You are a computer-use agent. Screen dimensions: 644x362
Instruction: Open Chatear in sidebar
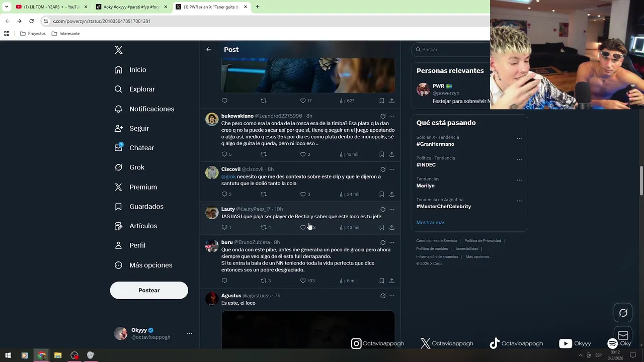[x=134, y=148]
